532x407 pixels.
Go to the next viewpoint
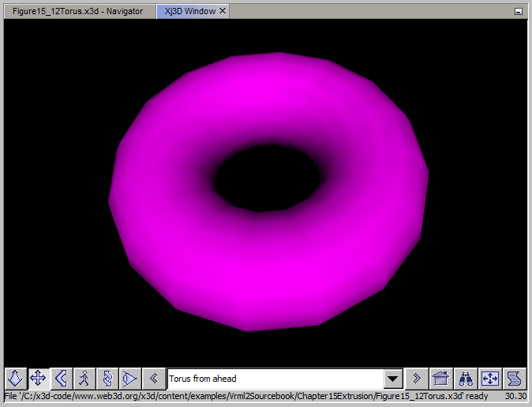417,379
